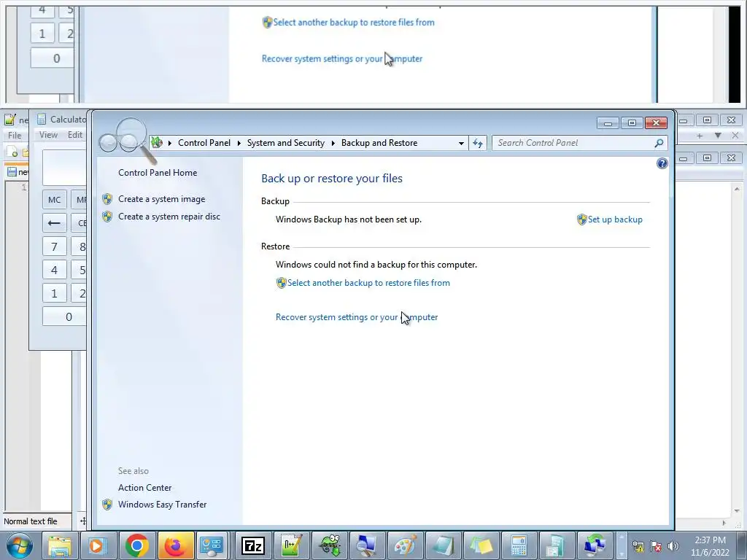The image size is (747, 560).
Task: Click Backup and Restore in the breadcrumb
Action: click(379, 143)
